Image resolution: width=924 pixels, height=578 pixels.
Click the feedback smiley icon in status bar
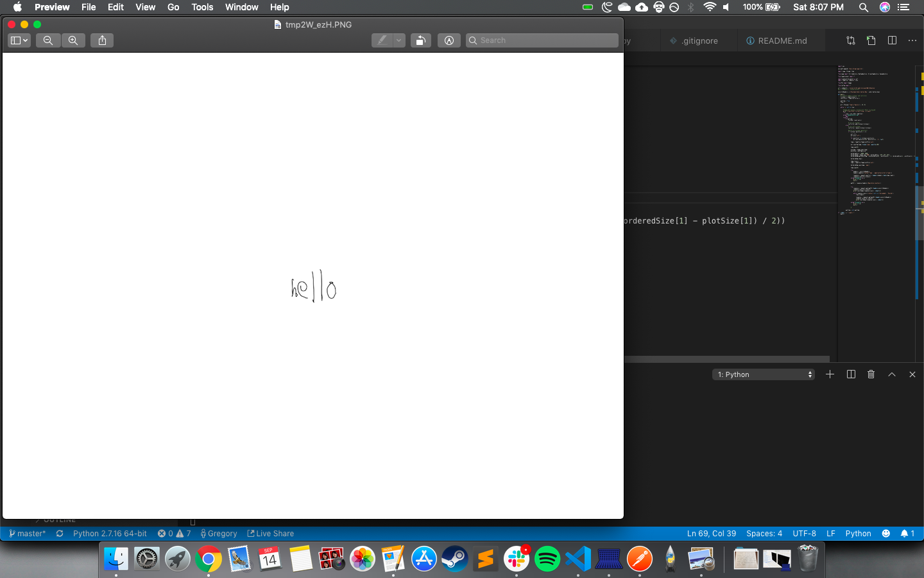886,534
